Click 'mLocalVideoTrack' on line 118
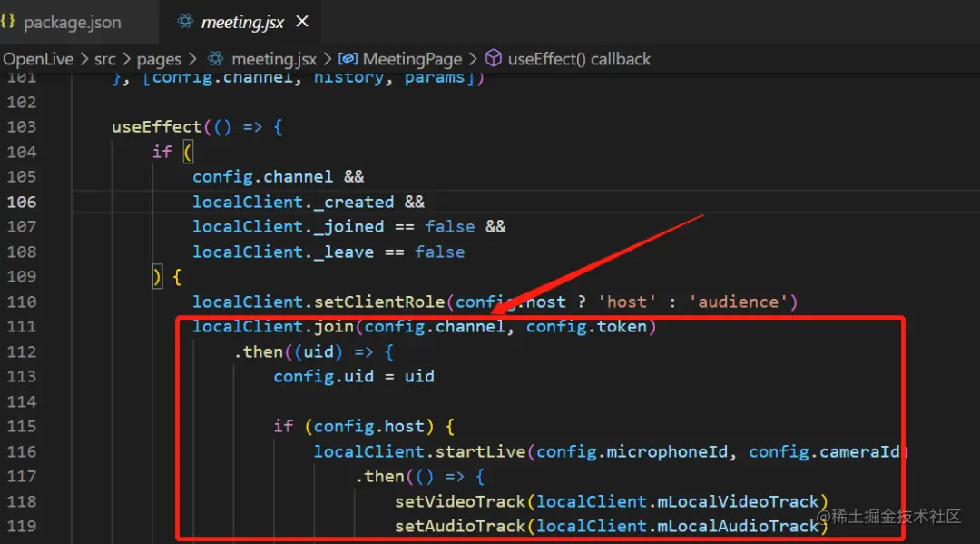This screenshot has width=980, height=544. pos(738,501)
